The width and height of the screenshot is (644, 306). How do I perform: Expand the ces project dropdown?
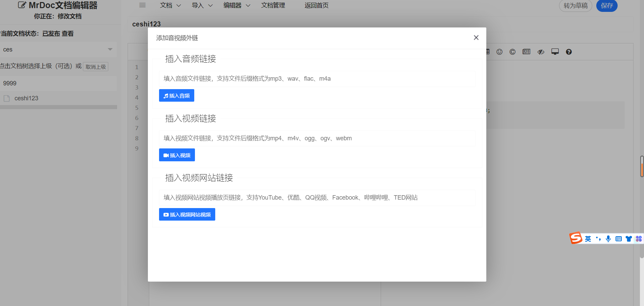58,49
